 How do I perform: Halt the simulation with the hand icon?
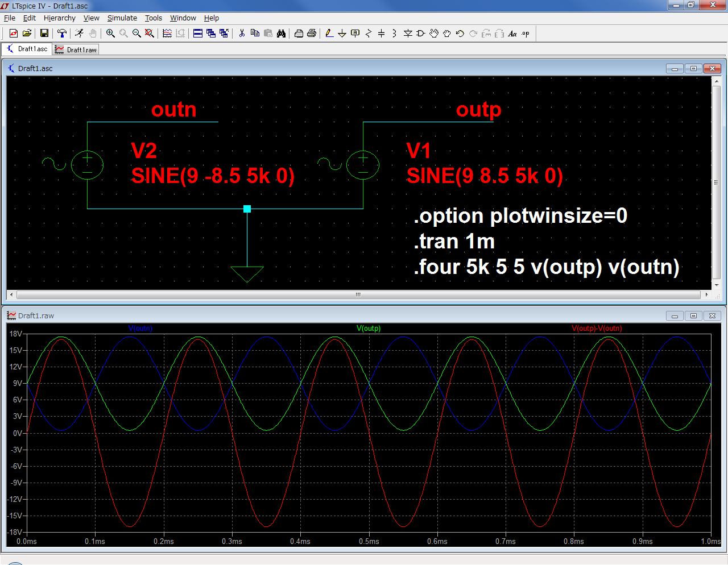pyautogui.click(x=92, y=34)
